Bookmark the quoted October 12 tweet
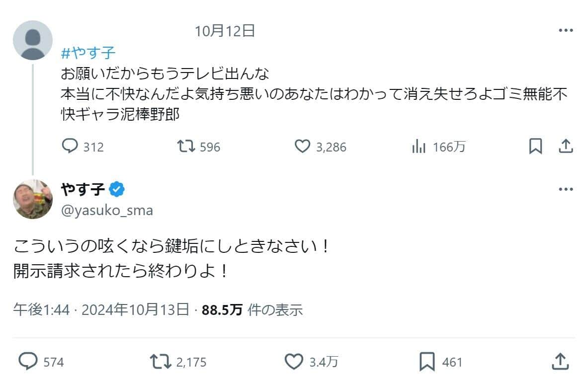The height and width of the screenshot is (380, 588). [x=535, y=147]
